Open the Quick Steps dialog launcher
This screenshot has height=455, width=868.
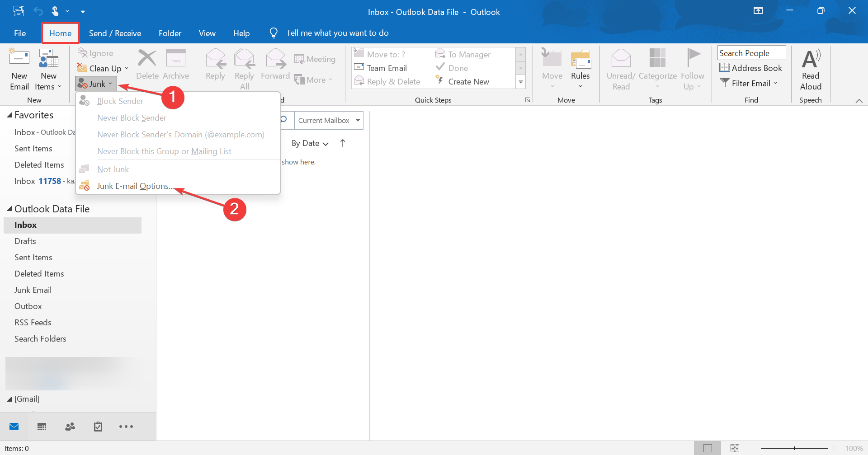(x=527, y=100)
